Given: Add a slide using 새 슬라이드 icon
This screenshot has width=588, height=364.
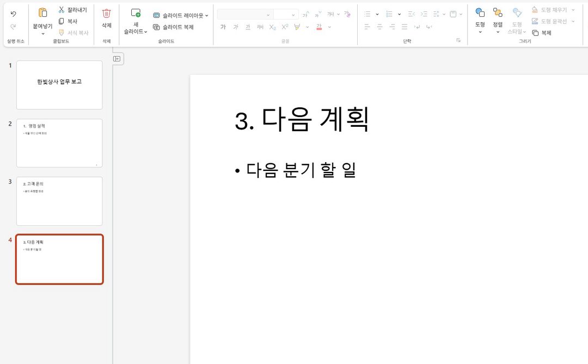Looking at the screenshot, I should [136, 13].
